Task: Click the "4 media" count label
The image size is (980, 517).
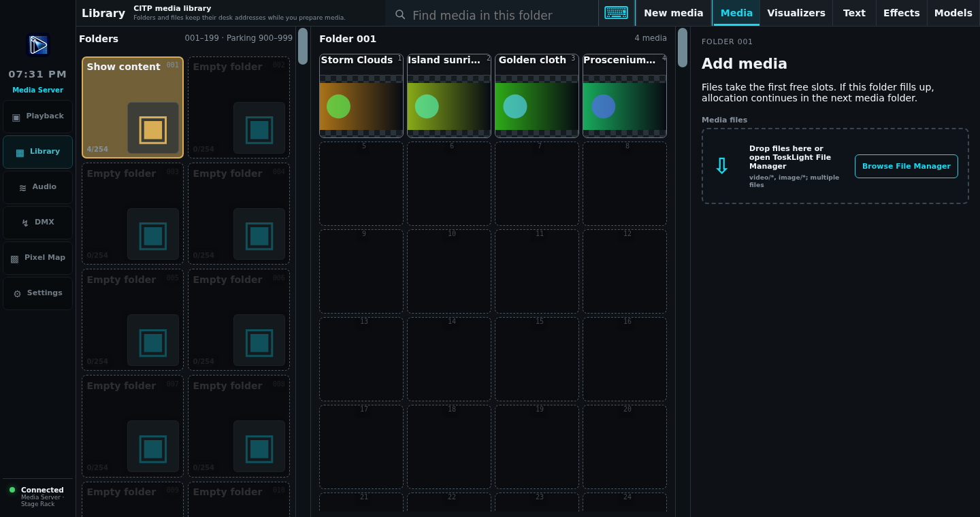Action: pos(651,38)
